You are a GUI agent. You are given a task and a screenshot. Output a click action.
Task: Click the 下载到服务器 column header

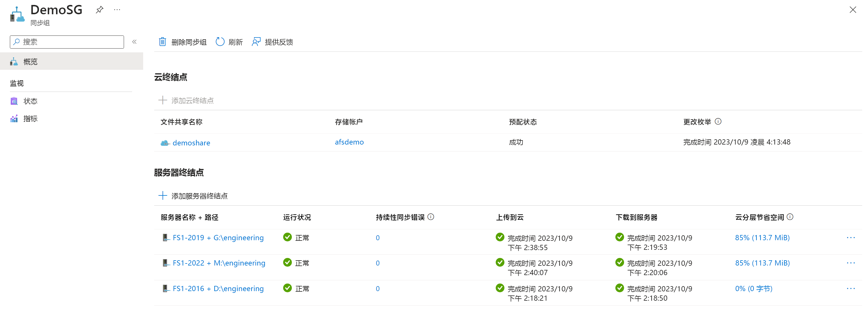(636, 217)
